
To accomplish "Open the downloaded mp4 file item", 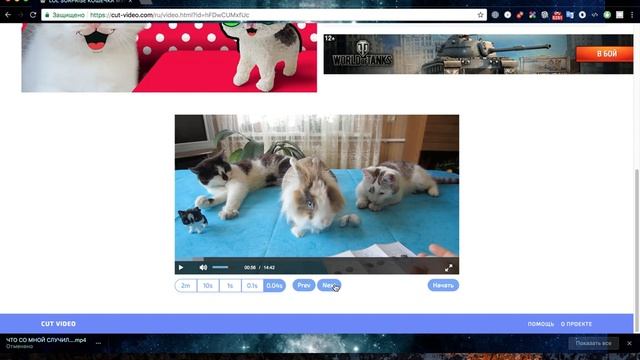I will (46, 343).
